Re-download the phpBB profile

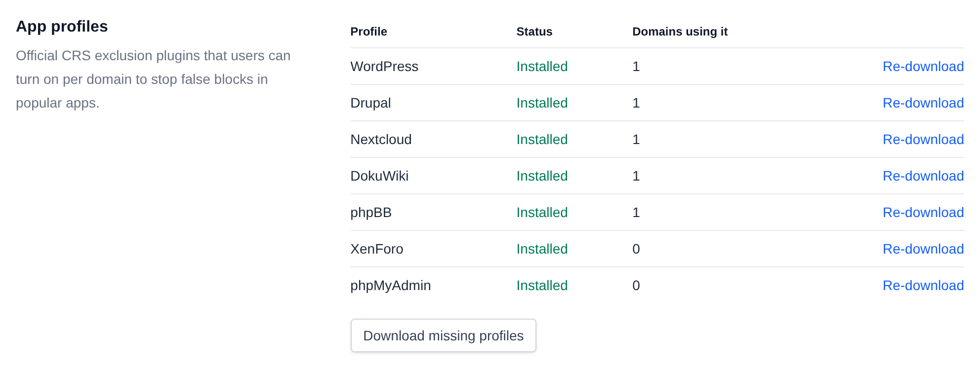click(923, 213)
